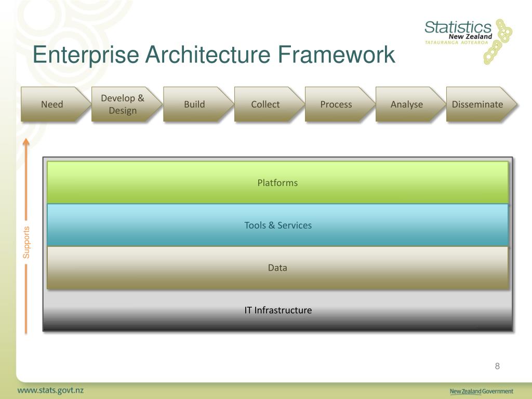Click the slide number 8
The height and width of the screenshot is (399, 532).
pos(497,366)
